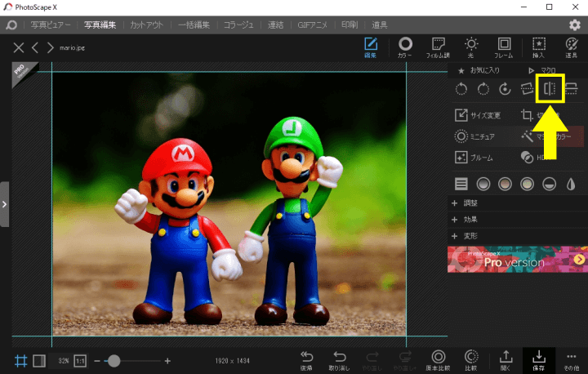
Task: Click ブルーム (Bloom) button
Action: [474, 157]
